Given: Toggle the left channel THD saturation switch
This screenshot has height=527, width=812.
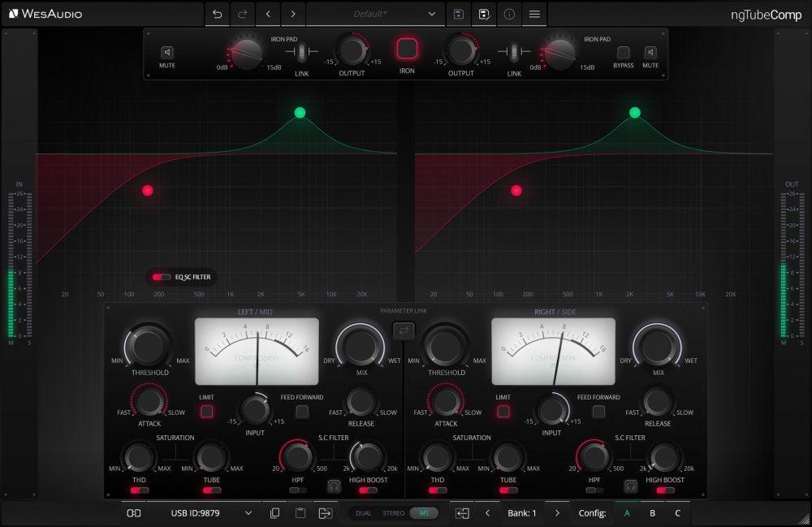Looking at the screenshot, I should [x=140, y=490].
